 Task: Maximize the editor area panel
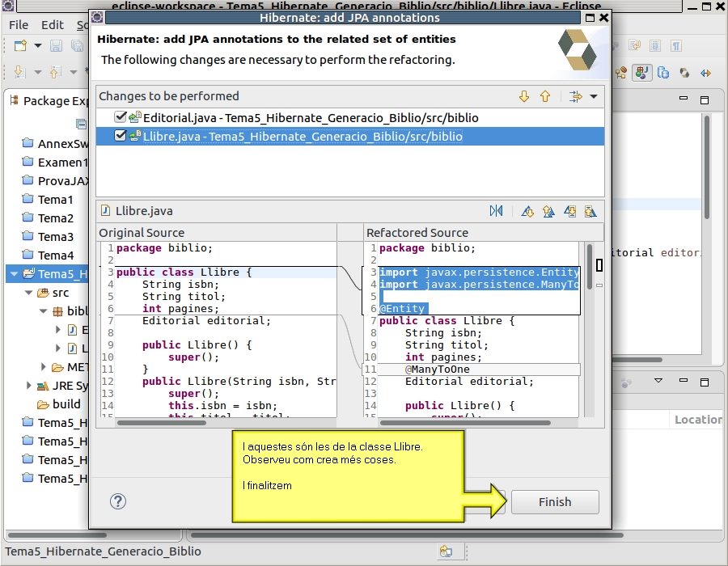pos(705,99)
